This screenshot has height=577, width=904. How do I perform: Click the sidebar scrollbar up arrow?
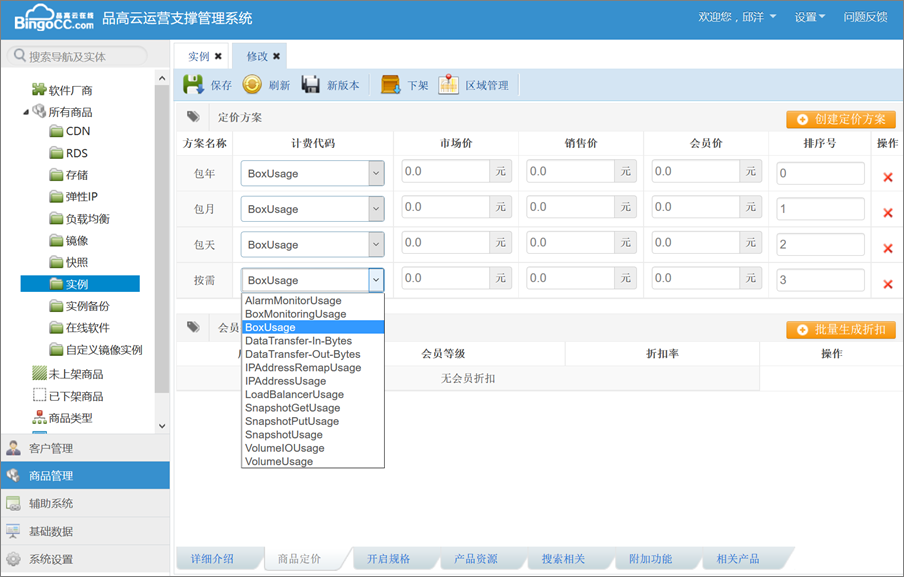coord(162,78)
